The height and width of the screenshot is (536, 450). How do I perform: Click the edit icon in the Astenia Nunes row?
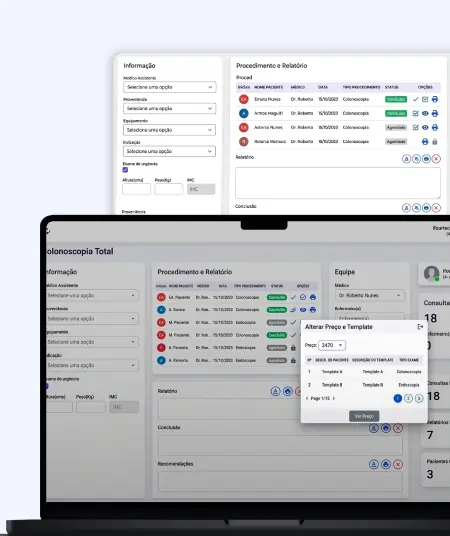tap(415, 127)
